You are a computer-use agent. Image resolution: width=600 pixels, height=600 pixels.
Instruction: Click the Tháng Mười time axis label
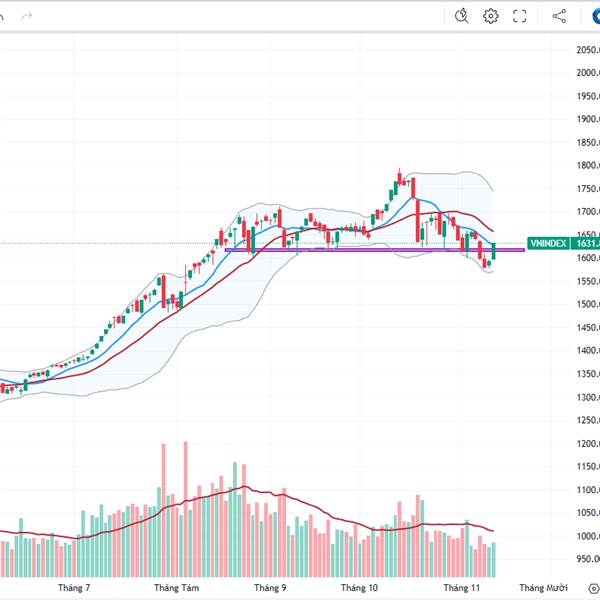tap(543, 588)
